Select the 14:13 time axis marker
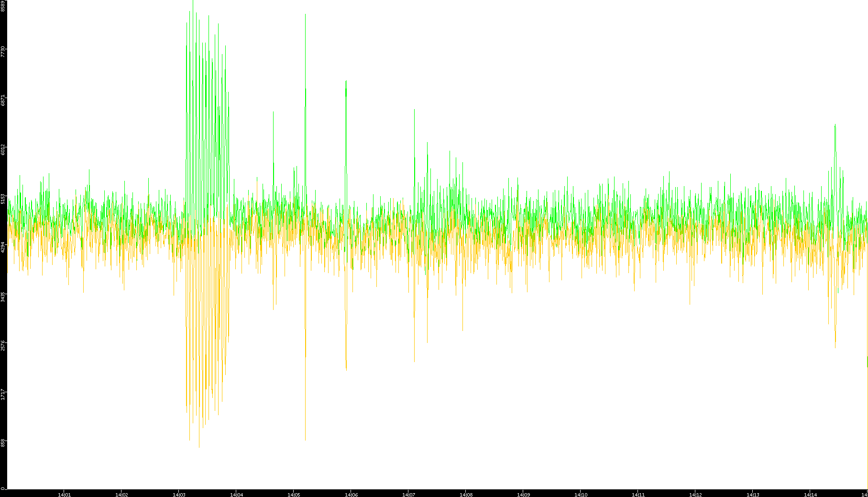Screen dimensions: 868x497 [x=753, y=495]
